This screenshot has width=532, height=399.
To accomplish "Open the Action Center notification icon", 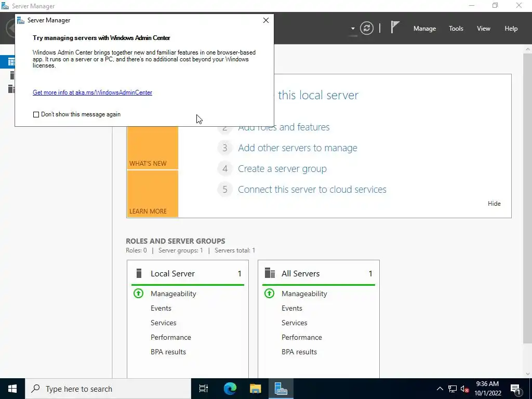I will point(515,389).
